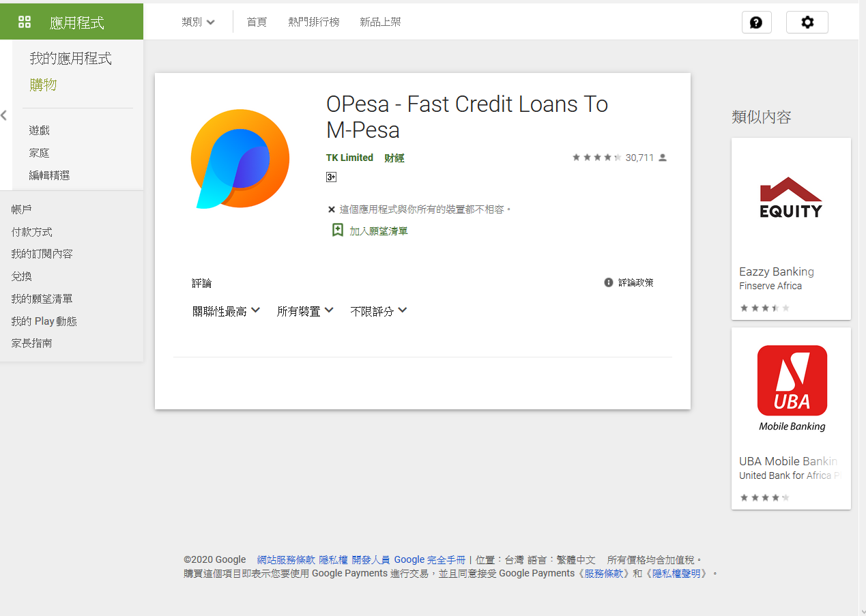The width and height of the screenshot is (866, 616).
Task: Open 我的願望清單 in the sidebar
Action: point(42,299)
